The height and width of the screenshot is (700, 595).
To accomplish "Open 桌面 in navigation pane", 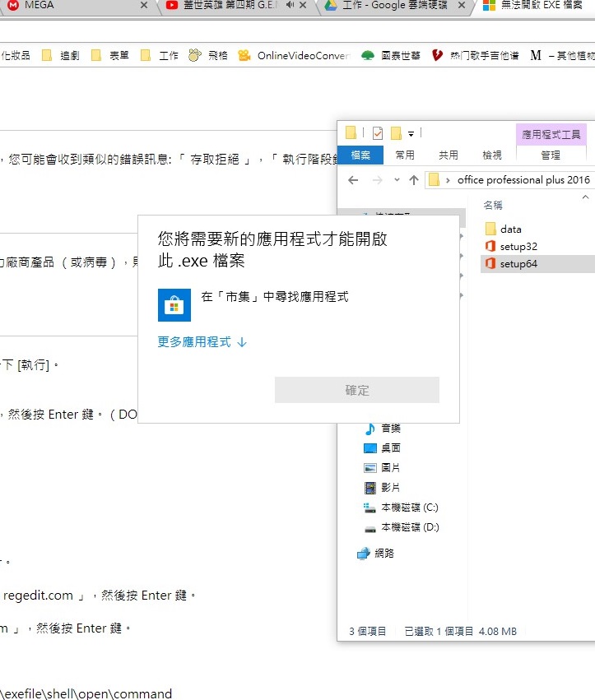I will point(383,447).
